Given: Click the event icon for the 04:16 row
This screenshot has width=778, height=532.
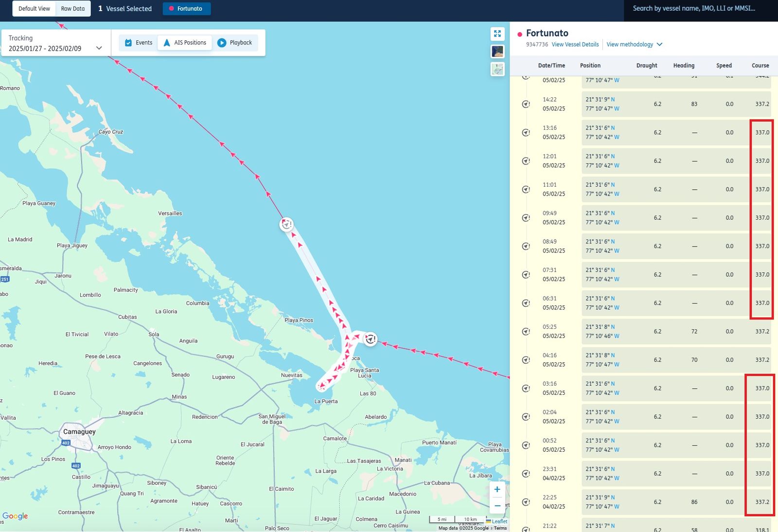Looking at the screenshot, I should pos(526,360).
